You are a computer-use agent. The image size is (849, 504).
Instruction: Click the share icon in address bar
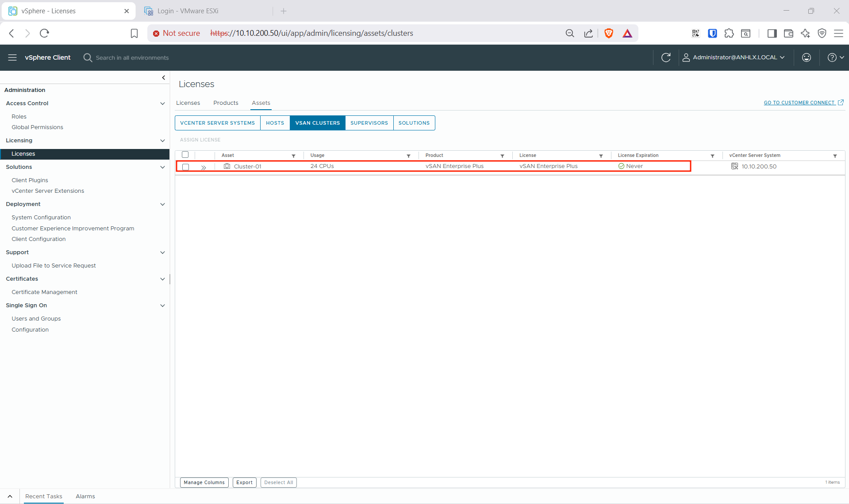tap(588, 33)
